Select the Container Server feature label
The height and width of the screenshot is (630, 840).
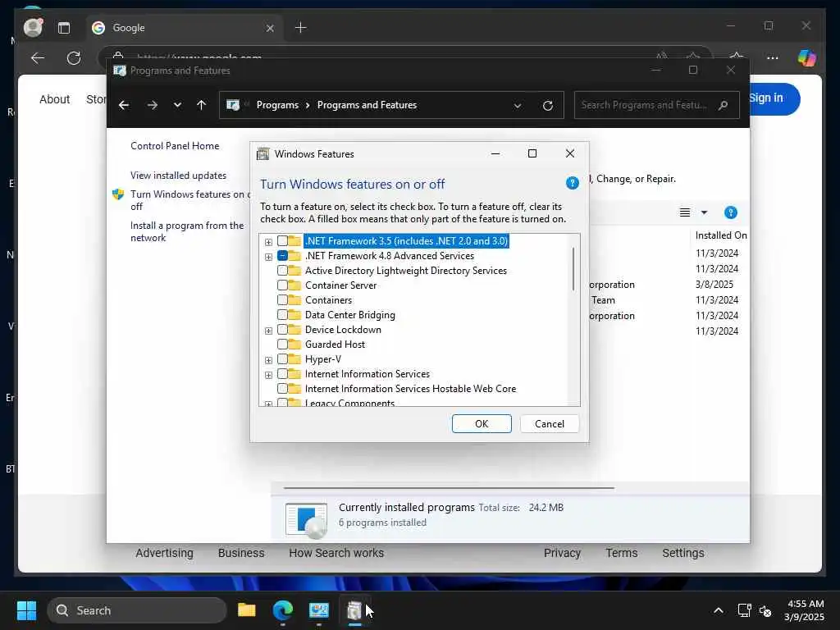[x=340, y=285]
